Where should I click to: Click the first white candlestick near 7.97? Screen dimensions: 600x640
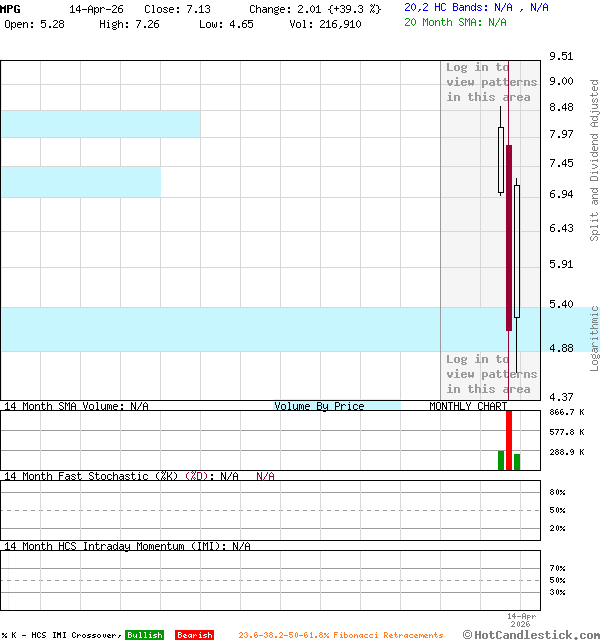click(x=501, y=160)
